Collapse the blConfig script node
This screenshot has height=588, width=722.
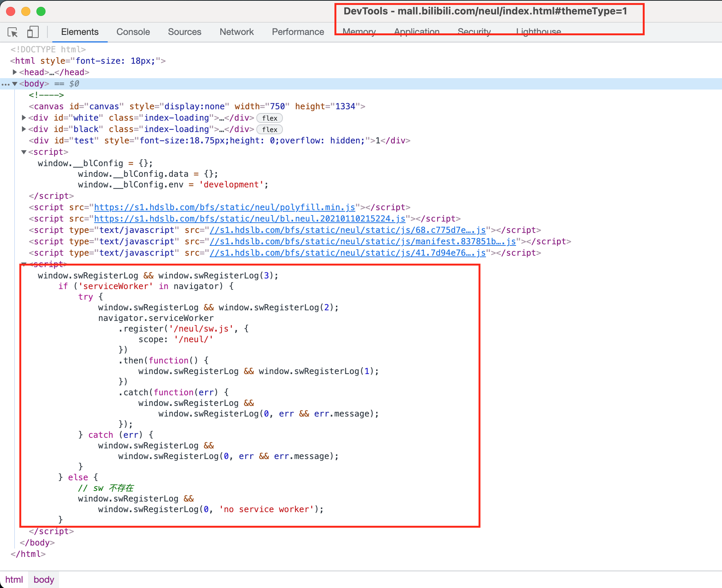(24, 152)
